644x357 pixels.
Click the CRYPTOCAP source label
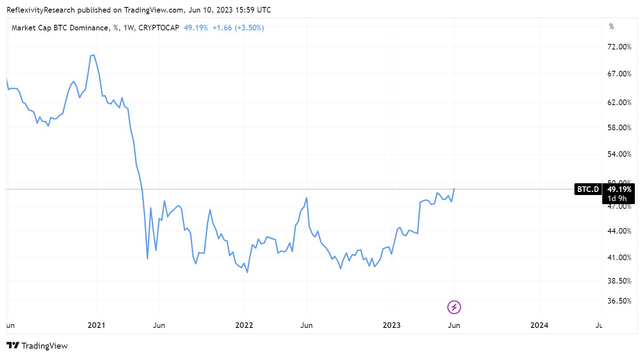[159, 28]
